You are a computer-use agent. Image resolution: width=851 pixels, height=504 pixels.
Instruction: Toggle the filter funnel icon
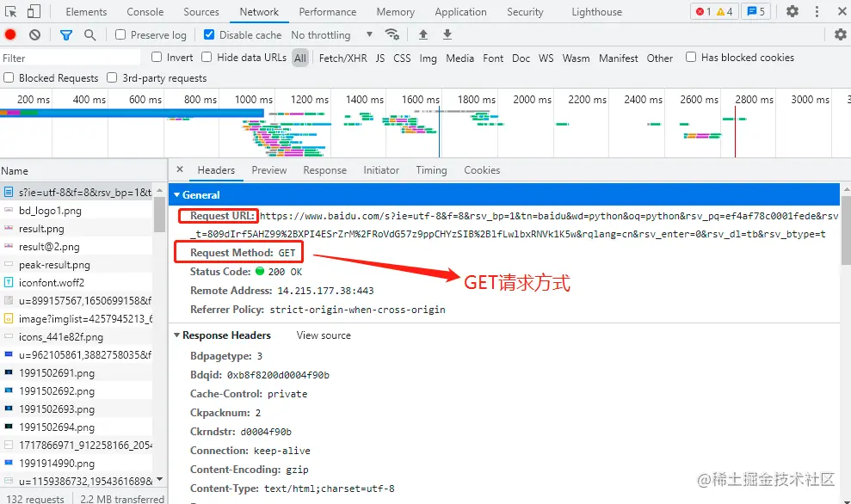pos(65,35)
